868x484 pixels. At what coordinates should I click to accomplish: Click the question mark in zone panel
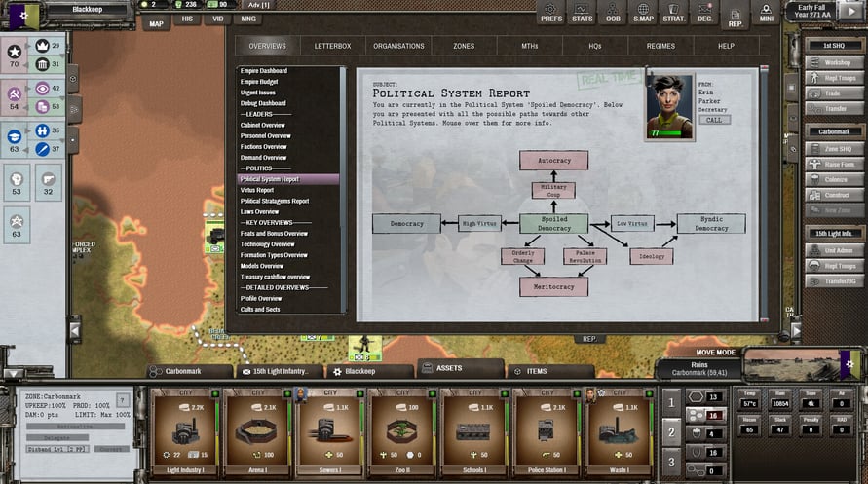point(123,399)
